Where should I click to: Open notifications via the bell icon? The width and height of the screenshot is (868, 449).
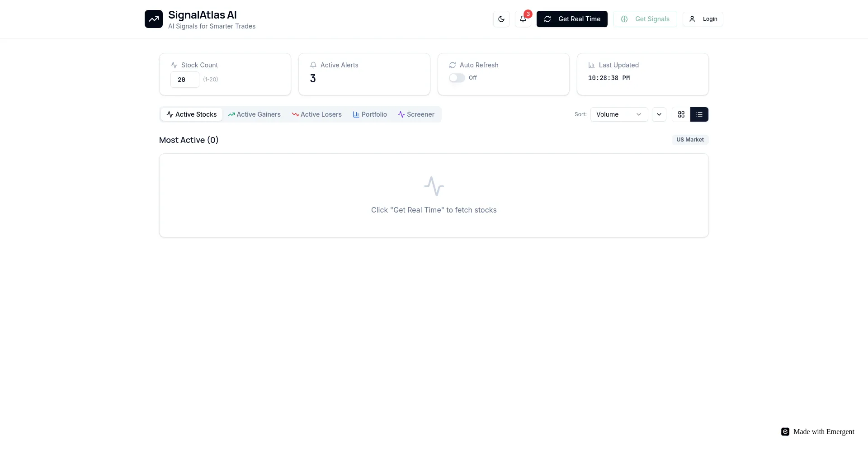(x=523, y=19)
